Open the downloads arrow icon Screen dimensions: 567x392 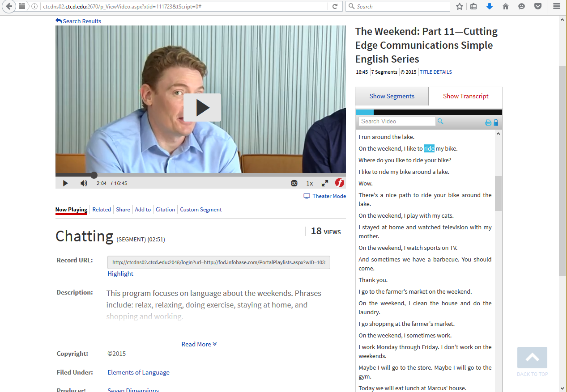[490, 6]
